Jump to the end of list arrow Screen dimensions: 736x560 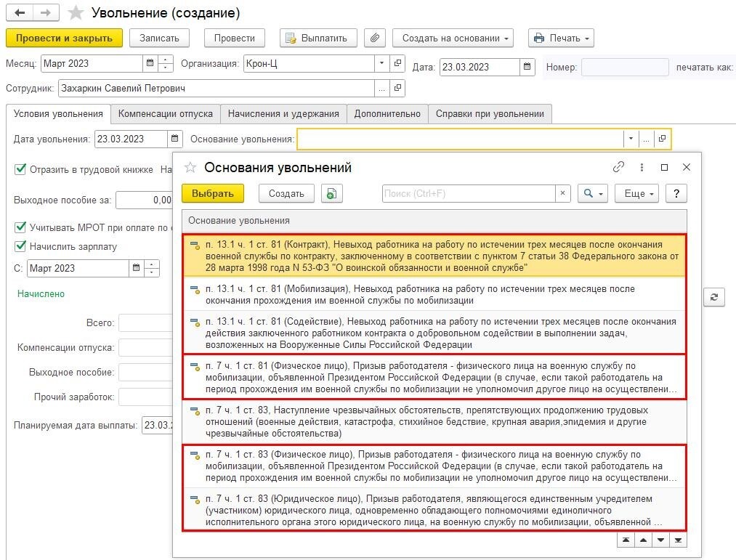[x=679, y=540]
